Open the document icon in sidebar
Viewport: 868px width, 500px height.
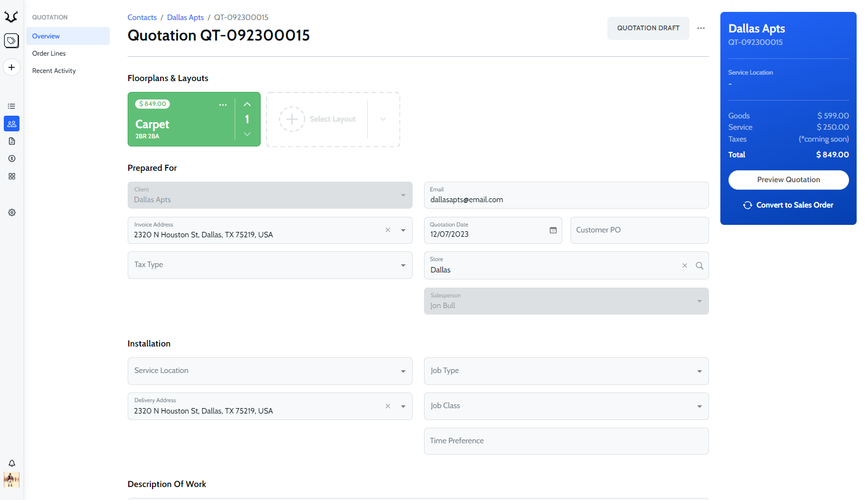pyautogui.click(x=12, y=141)
